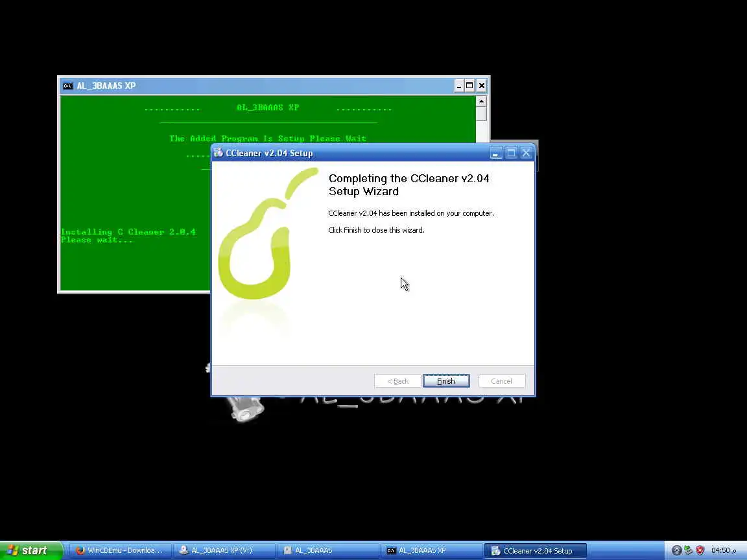Click 'The Added Program Is Setup Please Wait' text
747x560 pixels.
[268, 139]
